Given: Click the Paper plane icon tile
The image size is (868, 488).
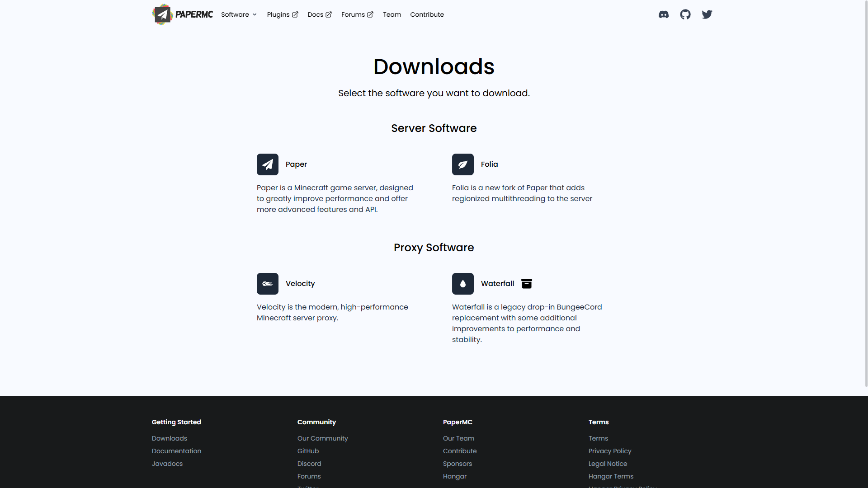Looking at the screenshot, I should (x=268, y=164).
